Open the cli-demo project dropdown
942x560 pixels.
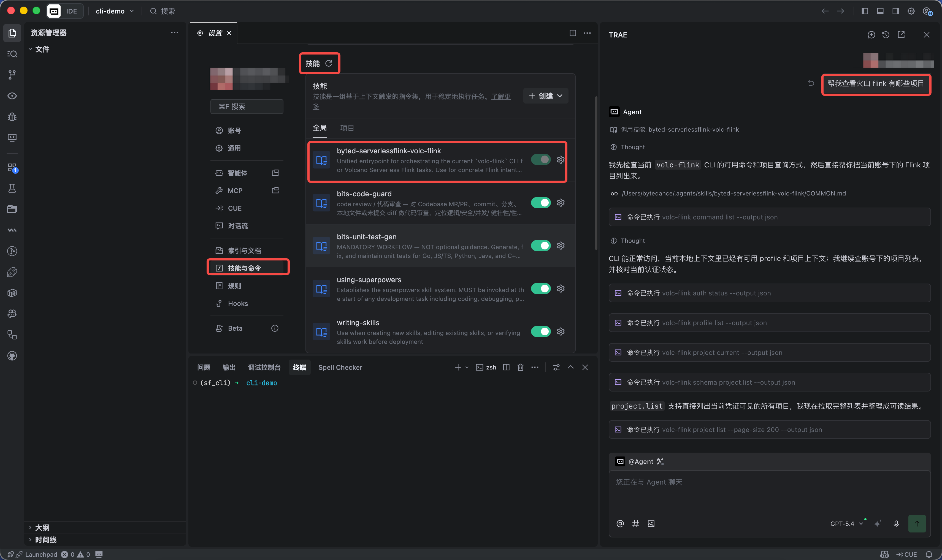[x=115, y=11]
